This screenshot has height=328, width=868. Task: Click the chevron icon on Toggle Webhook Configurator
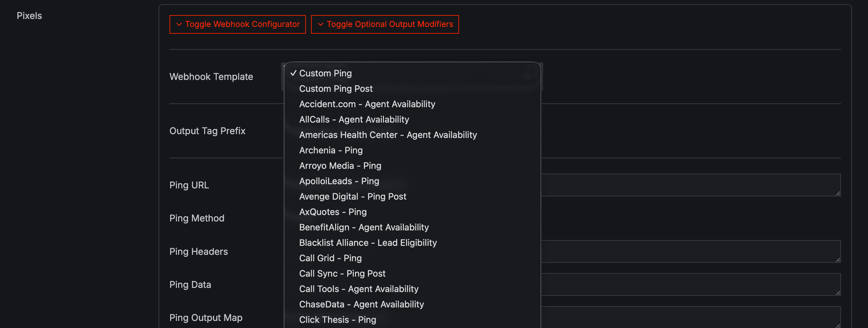(179, 24)
